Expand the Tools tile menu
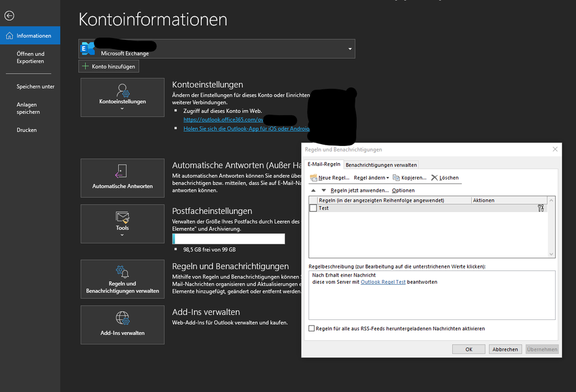 click(x=122, y=224)
